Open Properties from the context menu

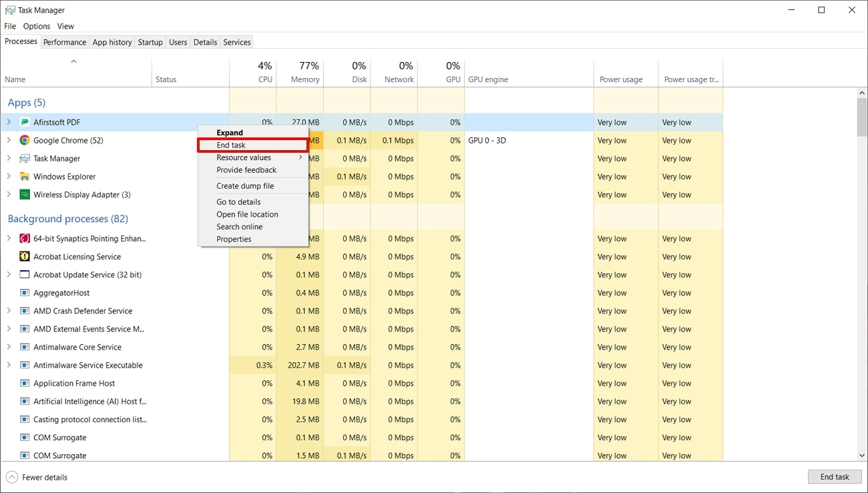[253, 239]
